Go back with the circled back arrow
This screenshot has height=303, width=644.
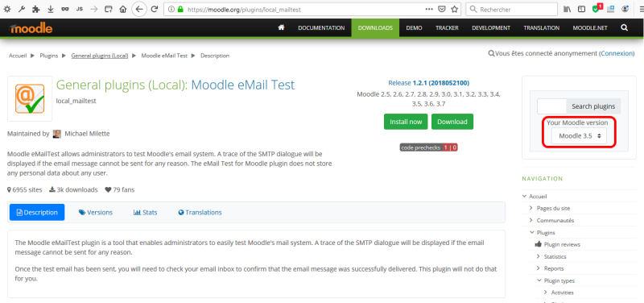(139, 9)
